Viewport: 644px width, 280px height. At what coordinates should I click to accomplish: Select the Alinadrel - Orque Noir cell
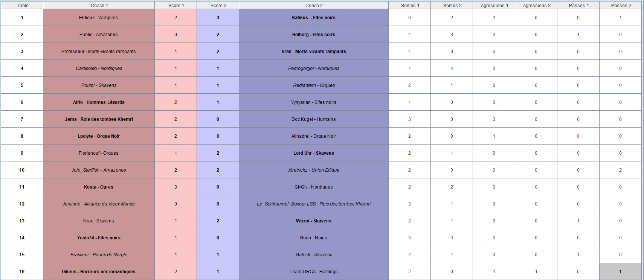coord(314,136)
